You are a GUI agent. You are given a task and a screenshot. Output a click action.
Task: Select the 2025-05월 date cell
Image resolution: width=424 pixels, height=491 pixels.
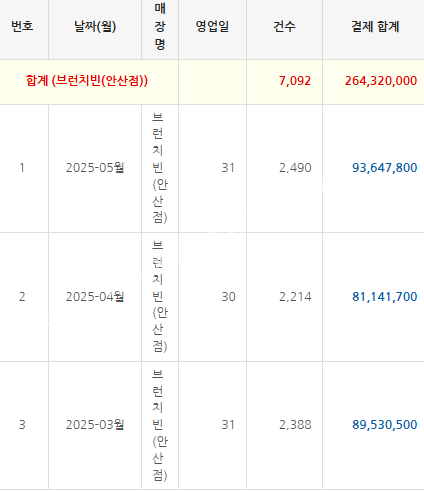click(95, 168)
